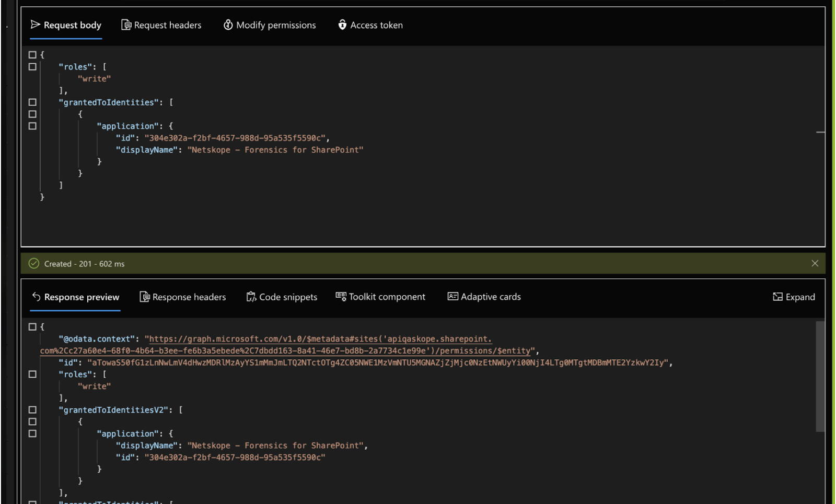Viewport: 836px width, 504px height.
Task: Click the Request headers document icon
Action: pyautogui.click(x=126, y=25)
